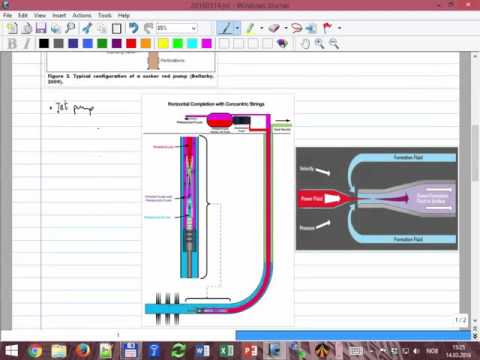Pick the purple ink color swatch
Image resolution: width=480 pixels, height=360 pixels.
117,43
